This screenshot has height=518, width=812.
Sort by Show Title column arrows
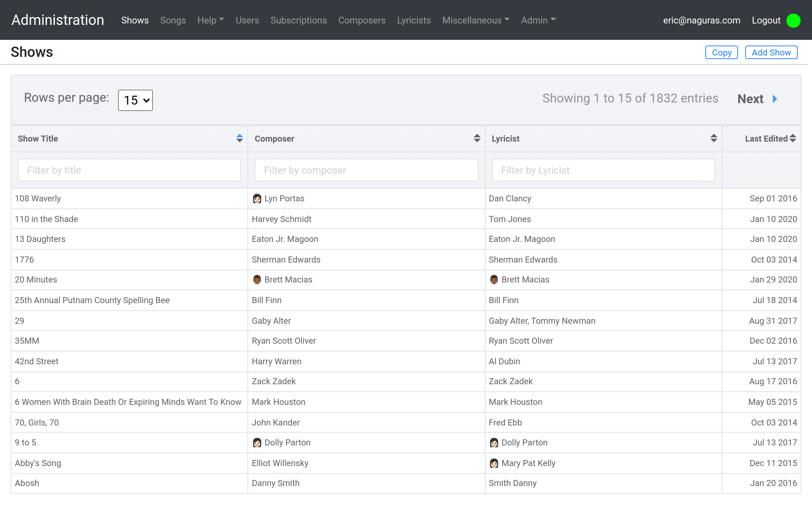point(239,138)
